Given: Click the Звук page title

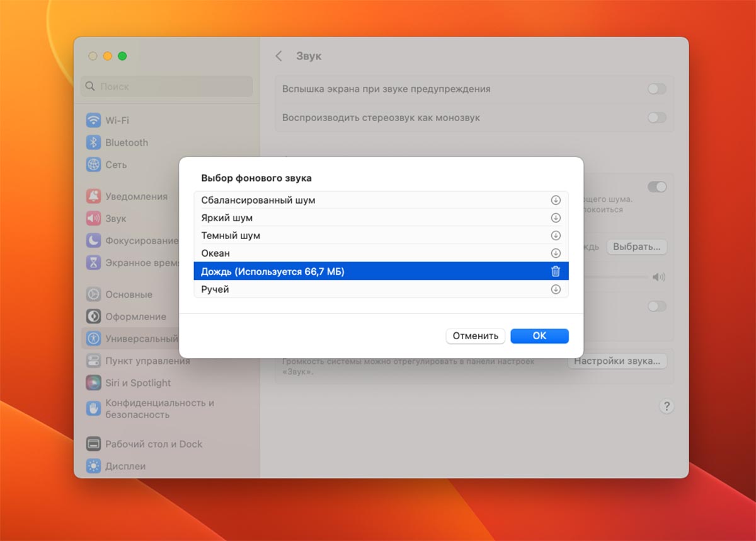Looking at the screenshot, I should pos(309,56).
